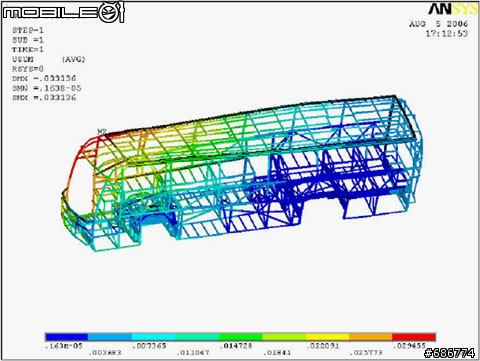Click the 17:12:53 timestamp
Viewport: 480px width, 361px height.
click(x=447, y=34)
